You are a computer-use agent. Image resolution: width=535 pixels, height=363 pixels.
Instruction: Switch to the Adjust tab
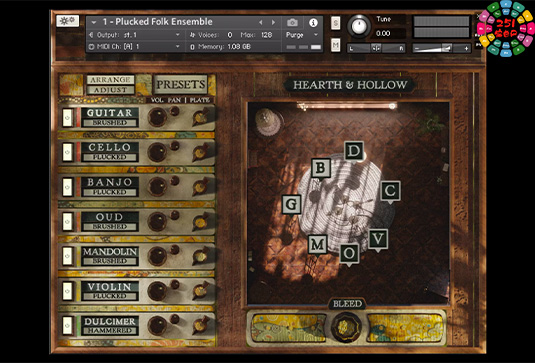pyautogui.click(x=110, y=90)
